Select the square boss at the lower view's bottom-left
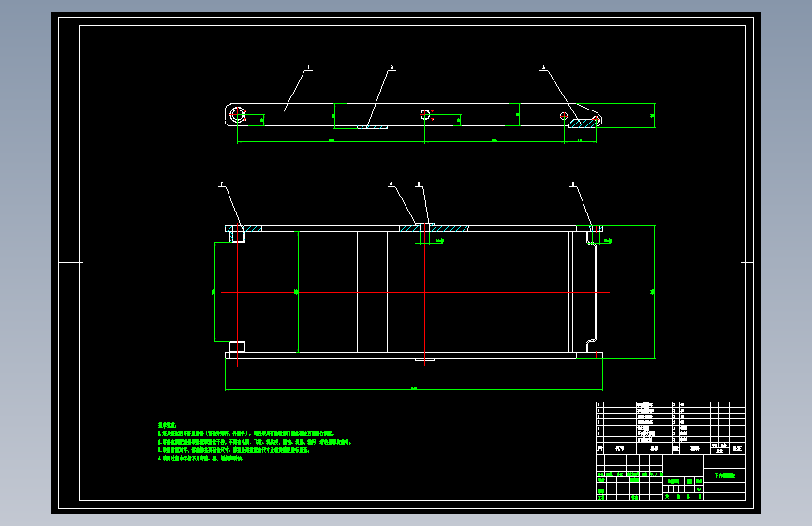Screen dimensions: 812x526 (x=237, y=346)
